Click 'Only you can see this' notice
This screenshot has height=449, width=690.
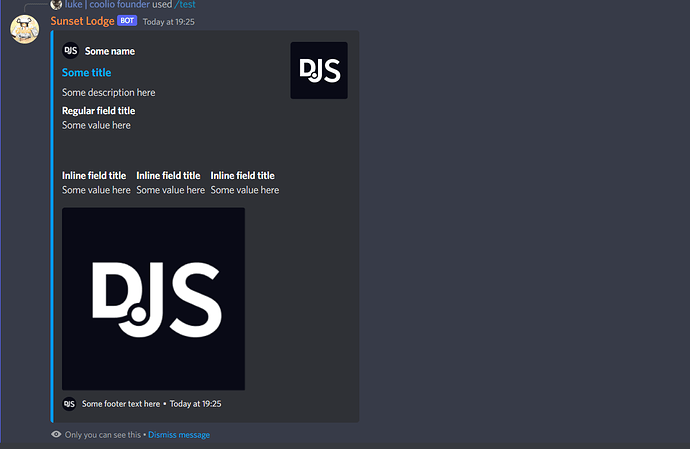(103, 435)
